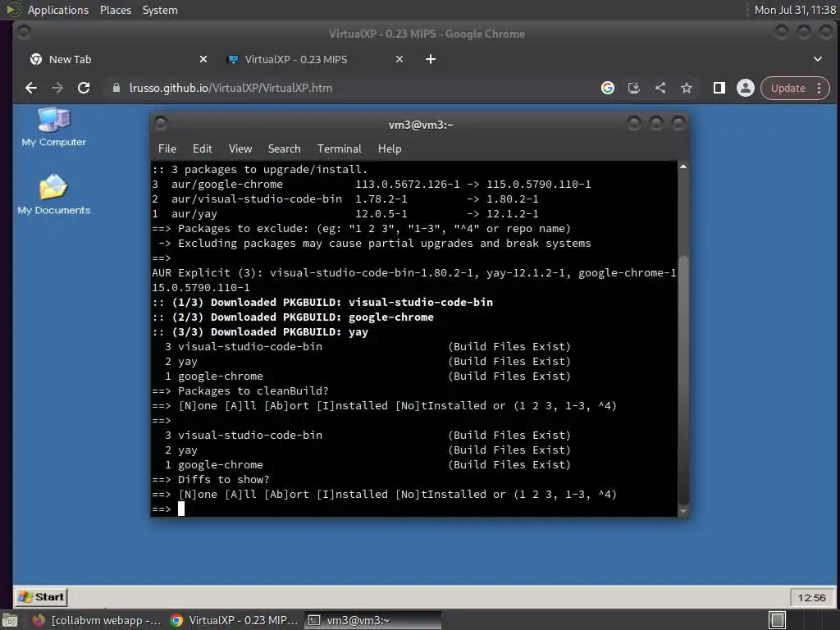Viewport: 840px width, 630px height.
Task: Click the Update button in Chrome
Action: point(788,89)
